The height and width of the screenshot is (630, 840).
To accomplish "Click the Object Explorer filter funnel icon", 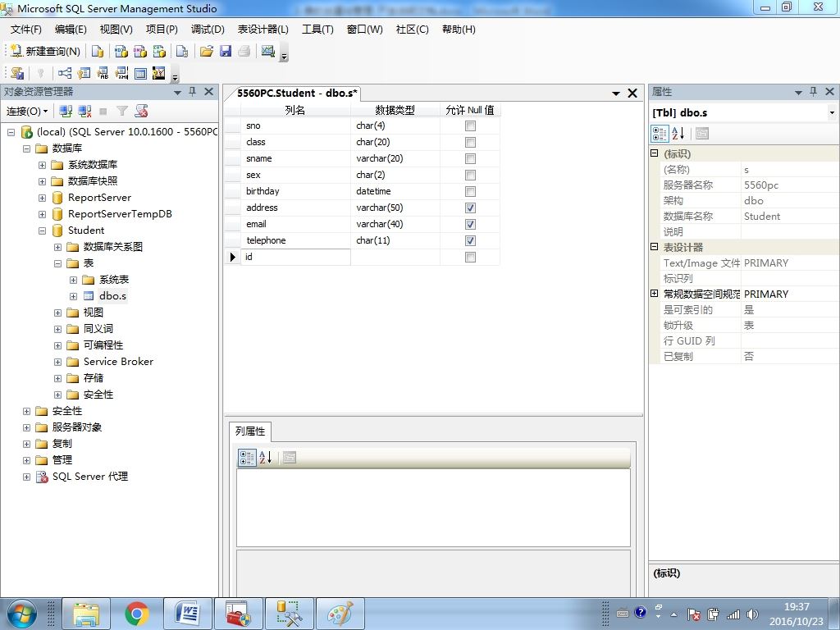I will (122, 111).
